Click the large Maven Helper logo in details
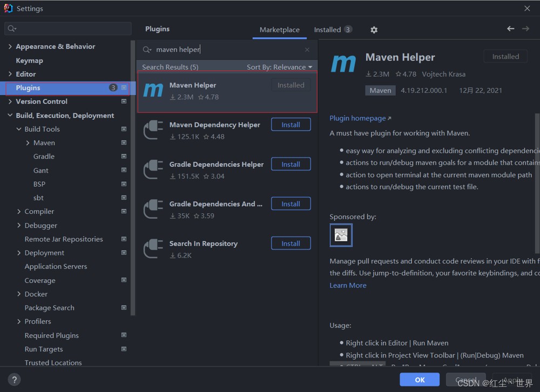Screen dimensions: 540x392 click(343, 64)
